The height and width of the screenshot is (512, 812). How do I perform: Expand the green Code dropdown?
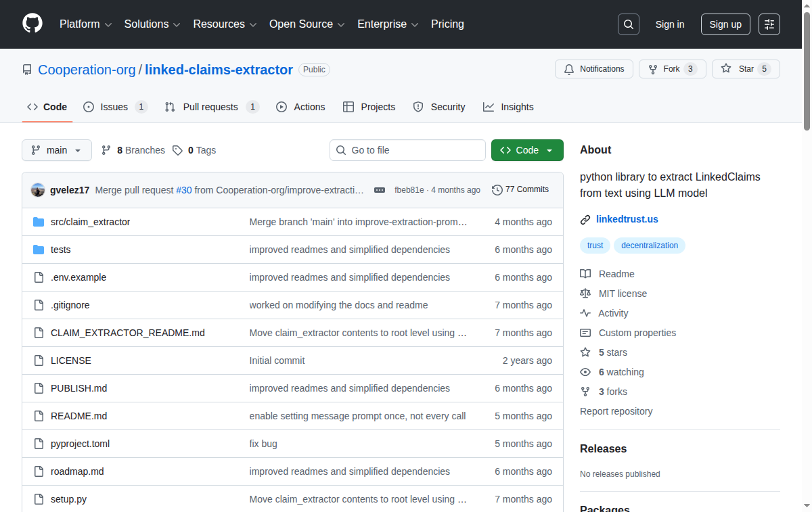pos(527,150)
